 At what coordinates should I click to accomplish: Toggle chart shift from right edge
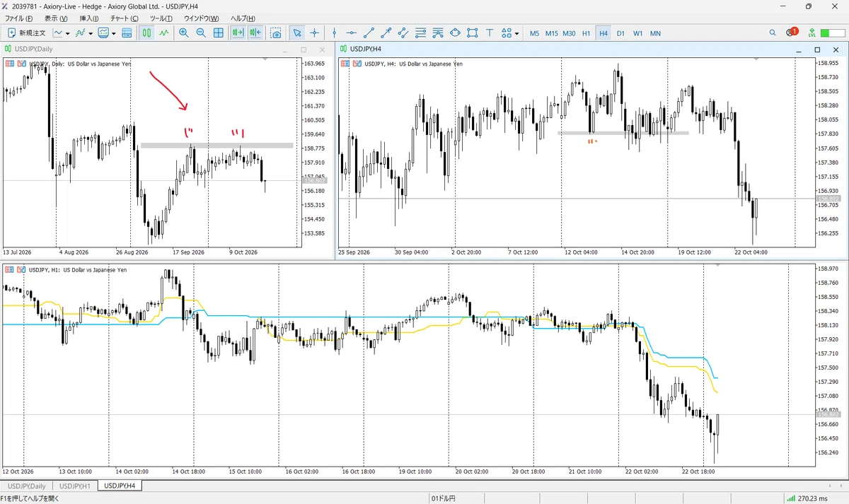[x=255, y=33]
